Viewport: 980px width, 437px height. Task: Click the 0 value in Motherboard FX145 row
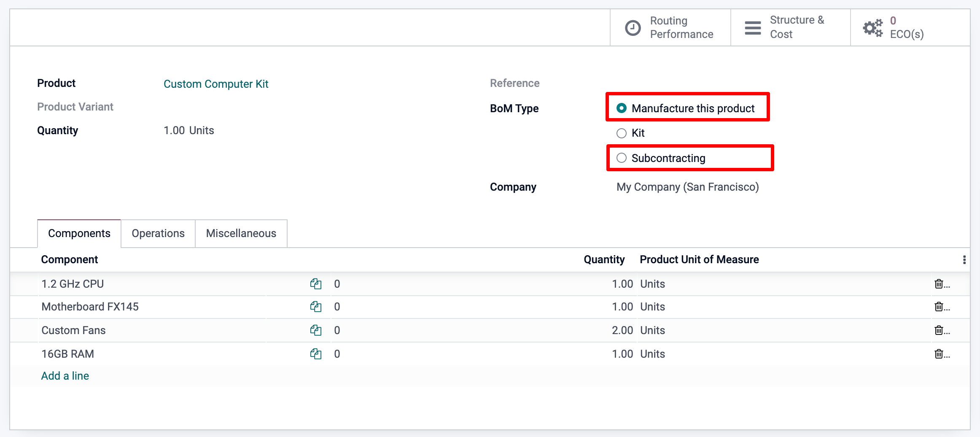point(337,307)
